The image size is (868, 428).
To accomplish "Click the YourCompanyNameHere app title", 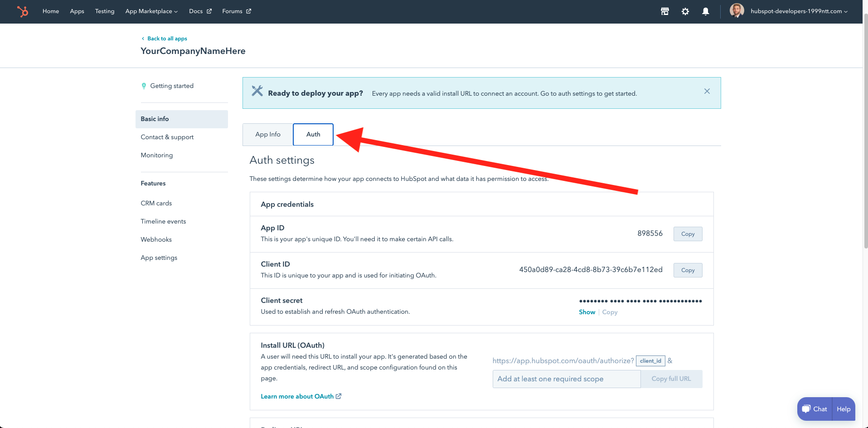I will coord(193,51).
